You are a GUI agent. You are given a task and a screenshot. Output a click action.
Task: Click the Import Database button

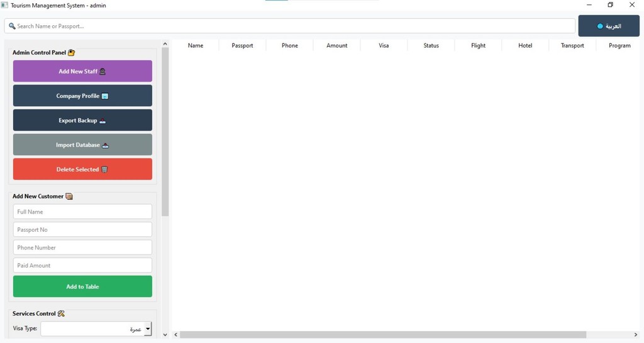pos(82,145)
